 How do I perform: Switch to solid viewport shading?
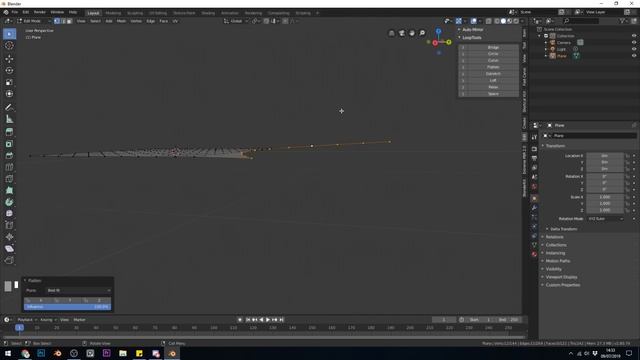pos(503,21)
